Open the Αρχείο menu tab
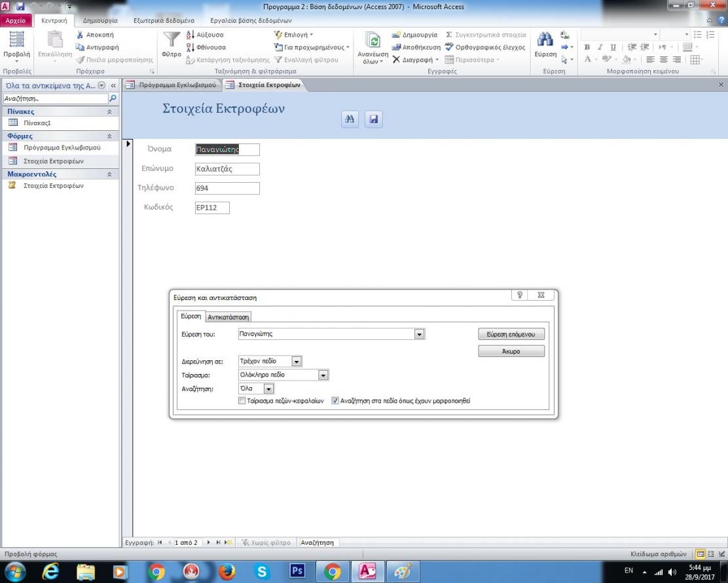The image size is (728, 583). click(16, 20)
